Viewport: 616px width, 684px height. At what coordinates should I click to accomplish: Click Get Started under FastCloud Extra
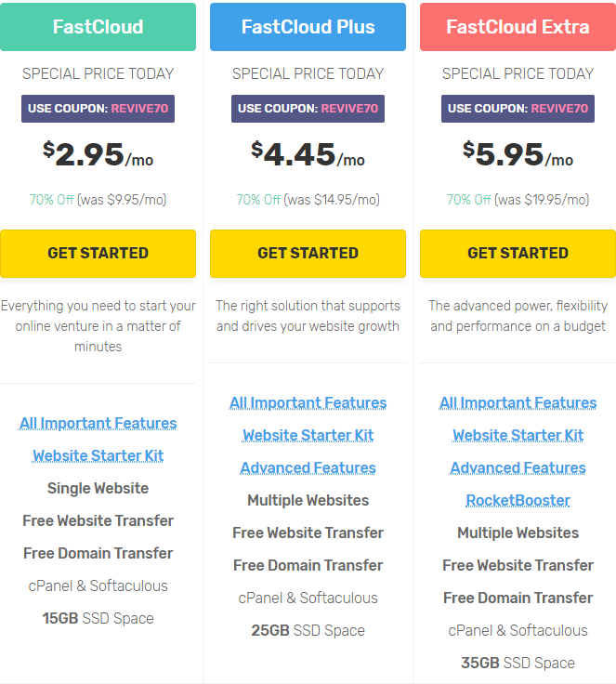[518, 253]
